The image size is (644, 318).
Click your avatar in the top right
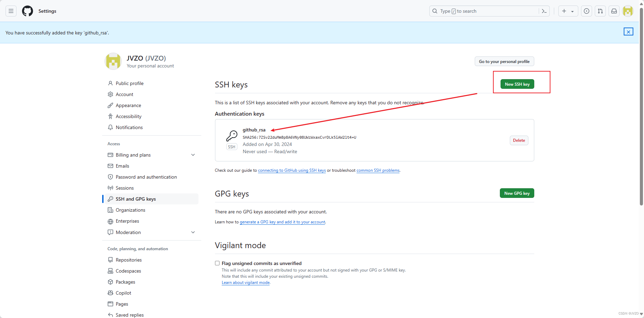click(628, 11)
